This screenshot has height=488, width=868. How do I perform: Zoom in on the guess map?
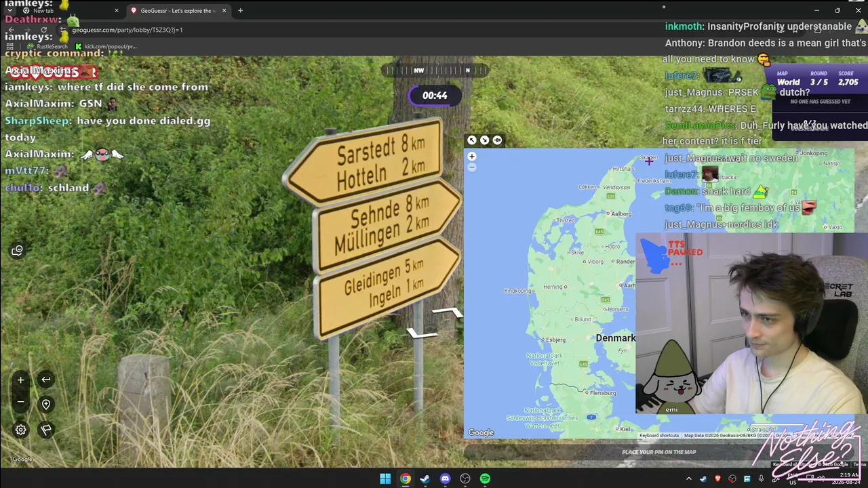tap(472, 157)
